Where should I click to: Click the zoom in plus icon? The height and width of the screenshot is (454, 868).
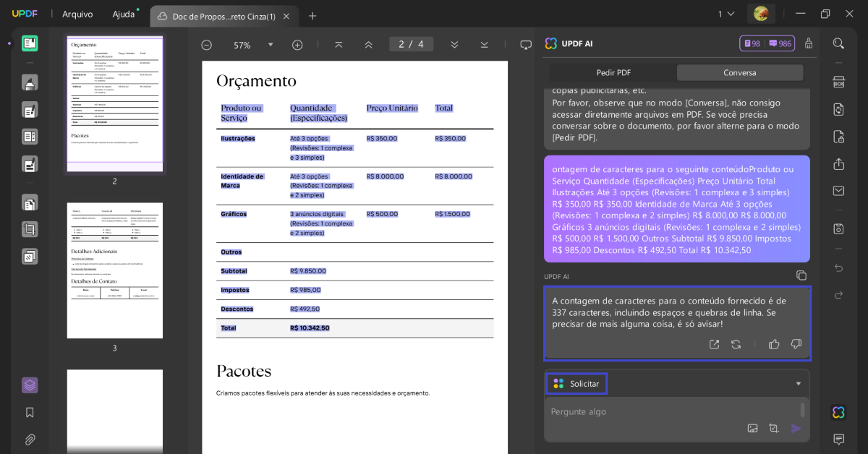[297, 45]
